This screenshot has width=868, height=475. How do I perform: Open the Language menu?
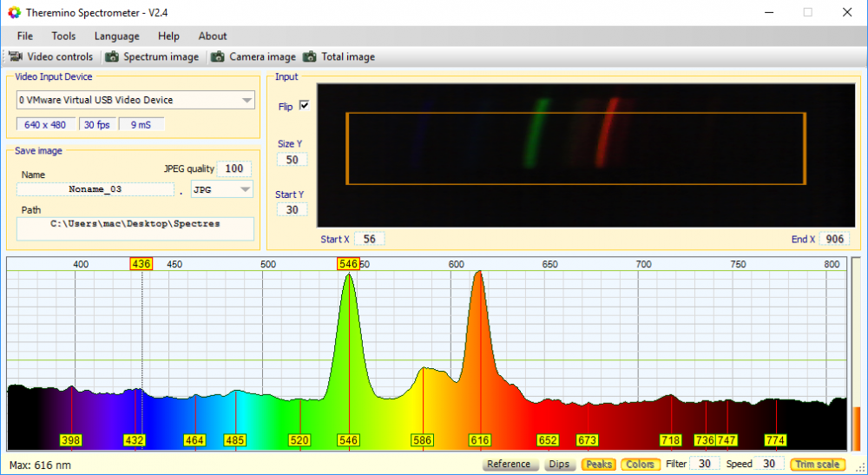click(117, 36)
